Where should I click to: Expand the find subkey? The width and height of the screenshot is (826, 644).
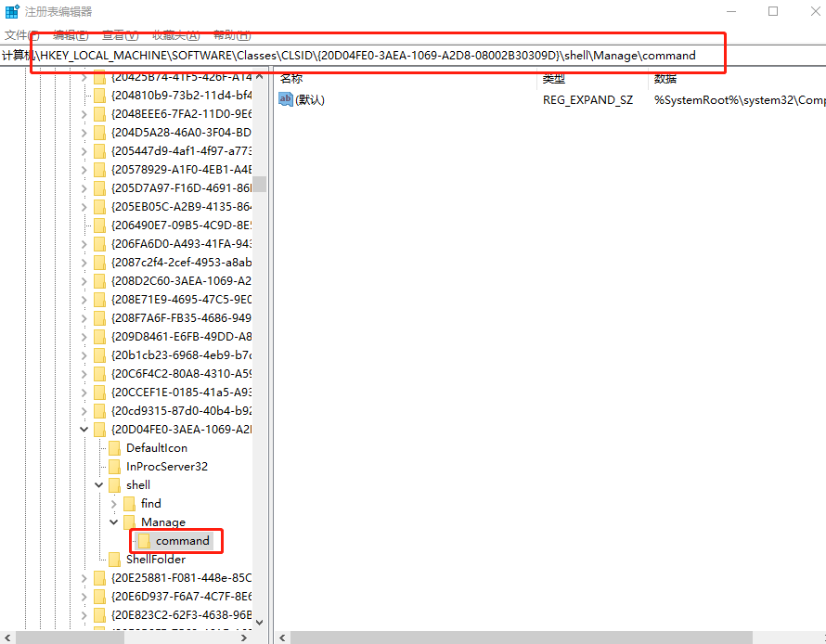click(x=114, y=504)
